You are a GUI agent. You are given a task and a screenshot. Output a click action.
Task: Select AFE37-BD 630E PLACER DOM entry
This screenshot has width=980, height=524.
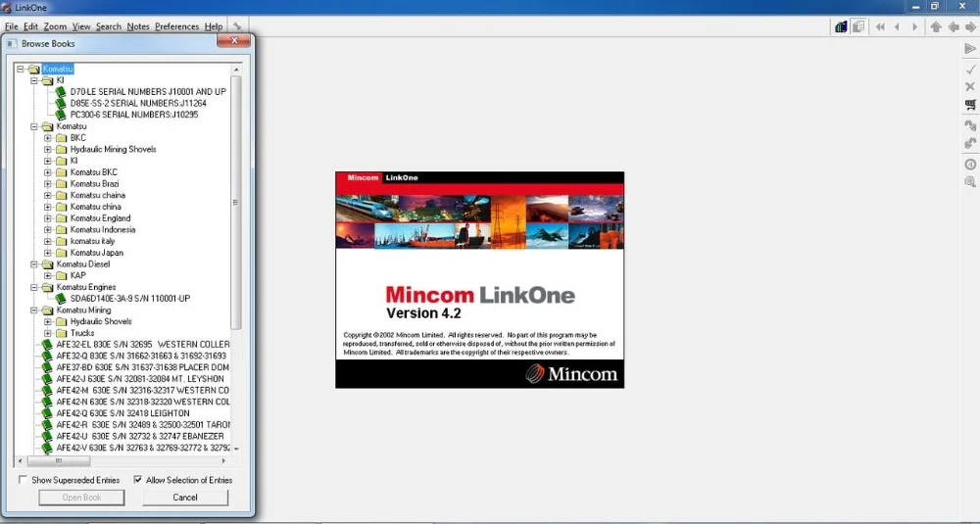(142, 367)
